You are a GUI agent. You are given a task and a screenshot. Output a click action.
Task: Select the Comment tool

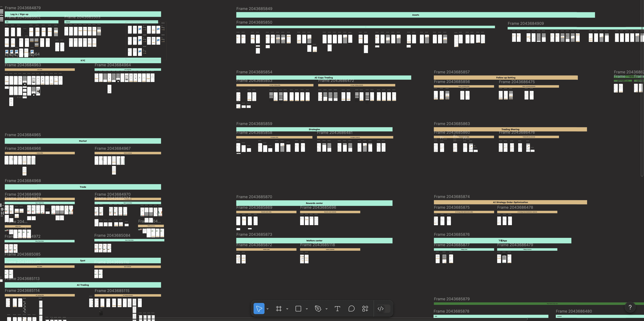(x=351, y=309)
